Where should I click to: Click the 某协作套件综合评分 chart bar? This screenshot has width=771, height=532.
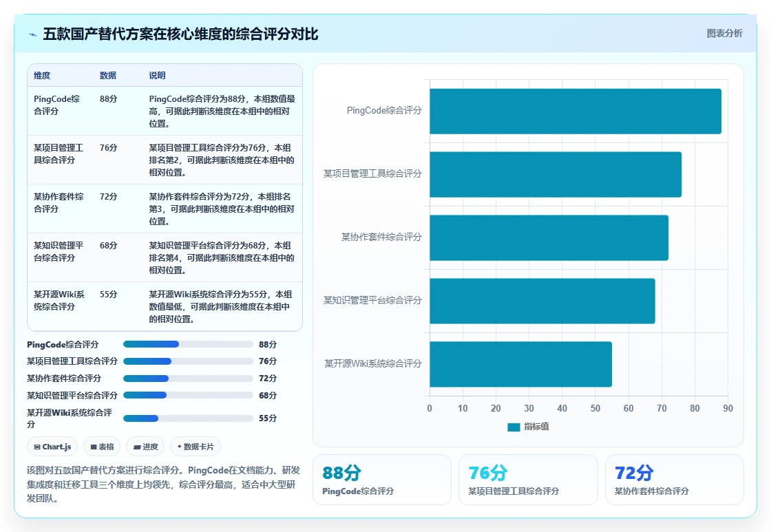[549, 237]
